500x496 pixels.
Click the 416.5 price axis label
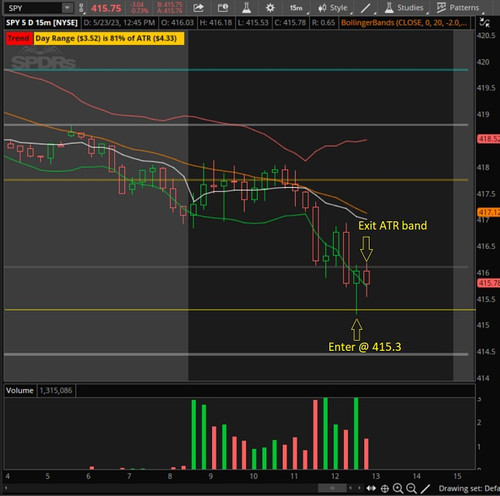(x=486, y=246)
